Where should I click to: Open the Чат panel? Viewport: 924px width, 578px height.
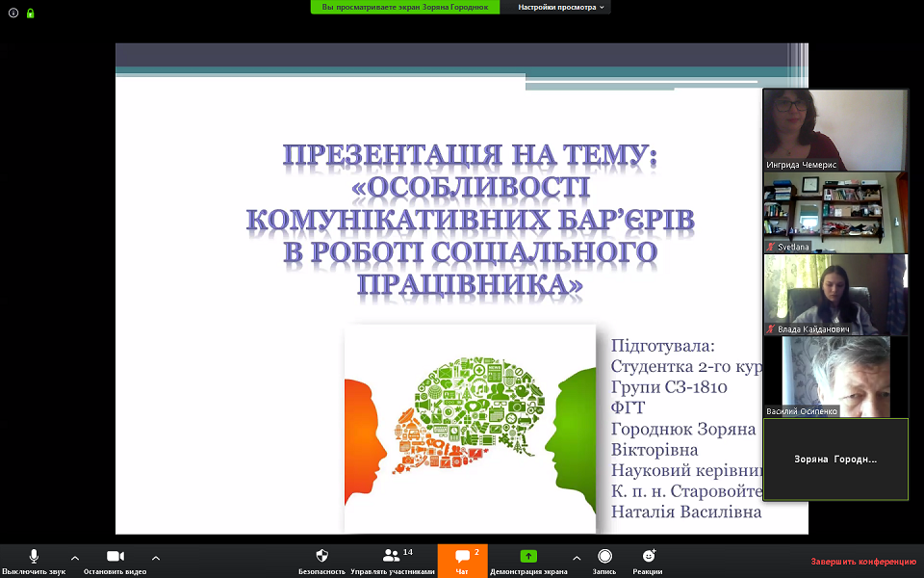[463, 562]
